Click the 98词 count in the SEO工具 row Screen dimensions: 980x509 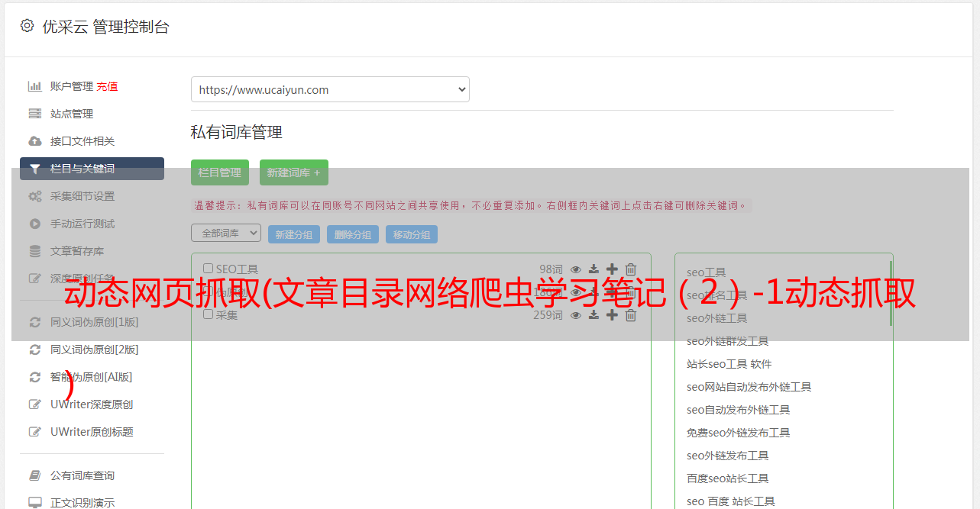(551, 269)
